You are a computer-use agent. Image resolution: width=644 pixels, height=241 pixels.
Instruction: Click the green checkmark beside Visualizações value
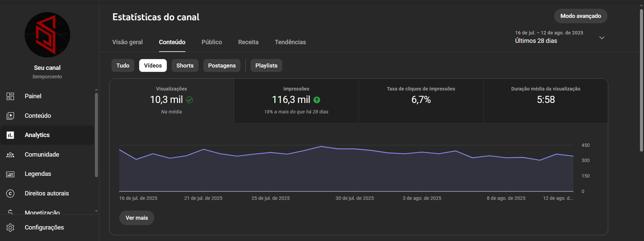[x=190, y=100]
